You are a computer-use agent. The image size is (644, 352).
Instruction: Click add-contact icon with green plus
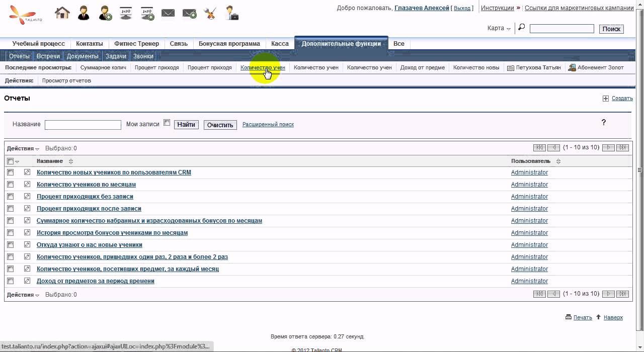pos(105,13)
